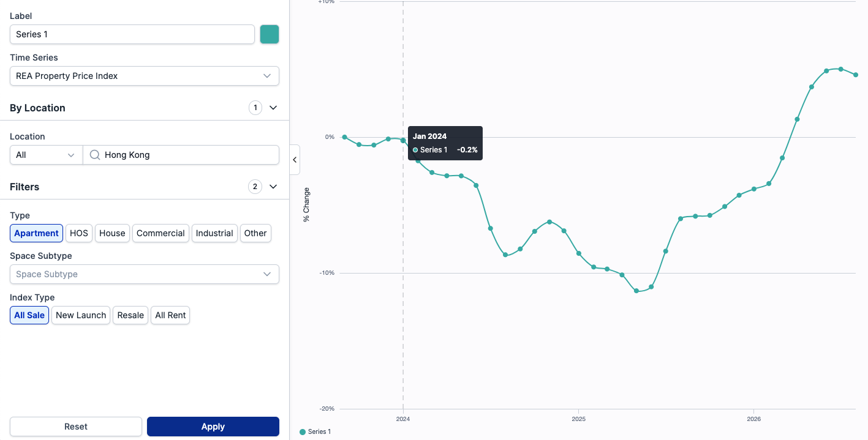
Task: Click the Filters count badge
Action: coord(255,187)
